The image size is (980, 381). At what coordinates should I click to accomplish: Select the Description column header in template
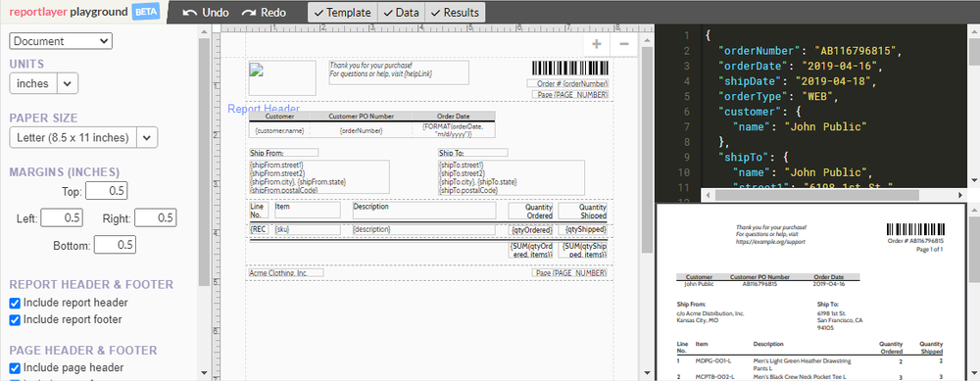[424, 210]
